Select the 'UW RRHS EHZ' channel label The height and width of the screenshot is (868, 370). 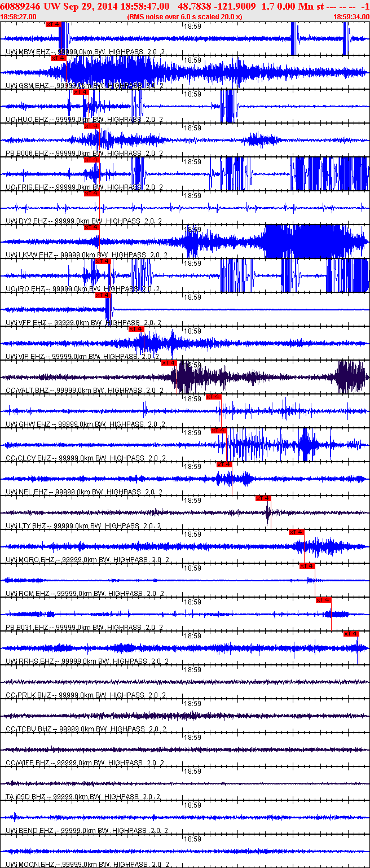coord(30,661)
